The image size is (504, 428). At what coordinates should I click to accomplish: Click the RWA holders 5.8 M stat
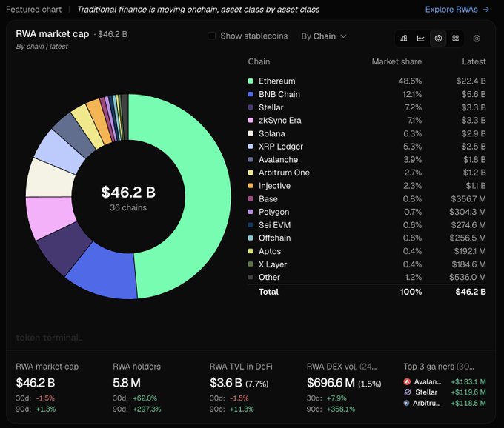(x=127, y=383)
